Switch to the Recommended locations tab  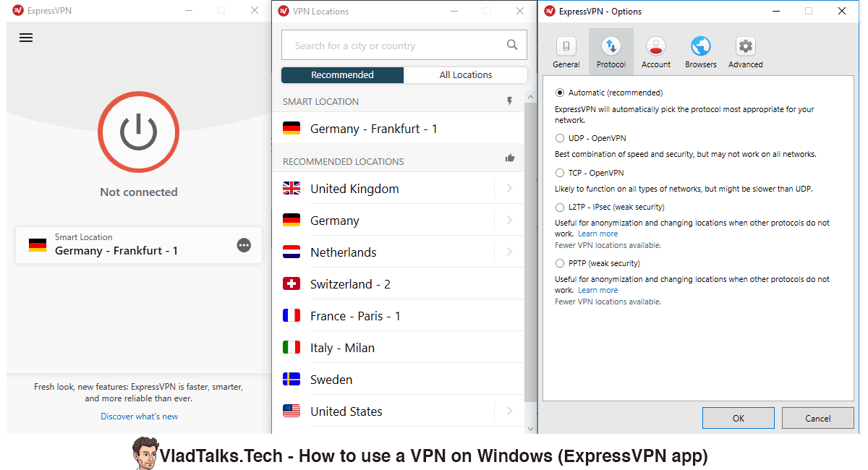pyautogui.click(x=342, y=75)
